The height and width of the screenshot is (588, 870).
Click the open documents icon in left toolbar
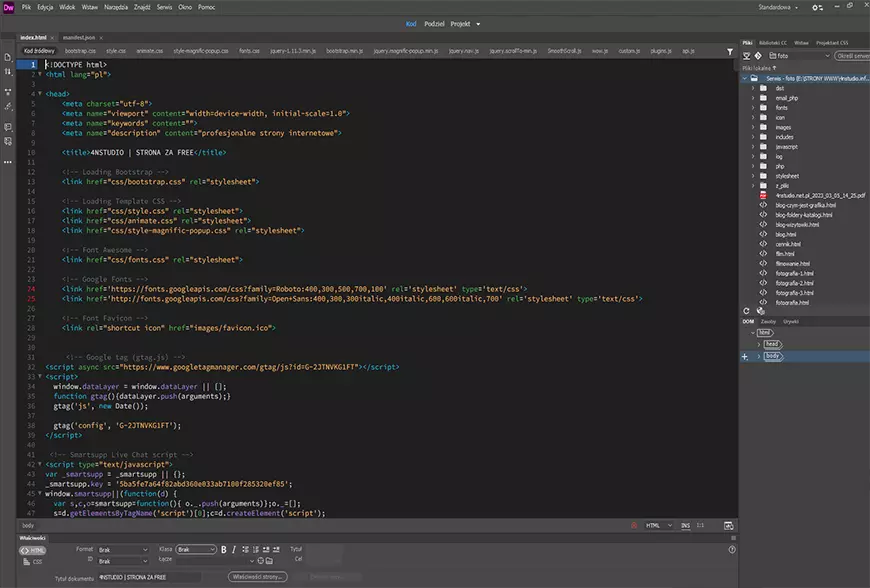[x=8, y=57]
